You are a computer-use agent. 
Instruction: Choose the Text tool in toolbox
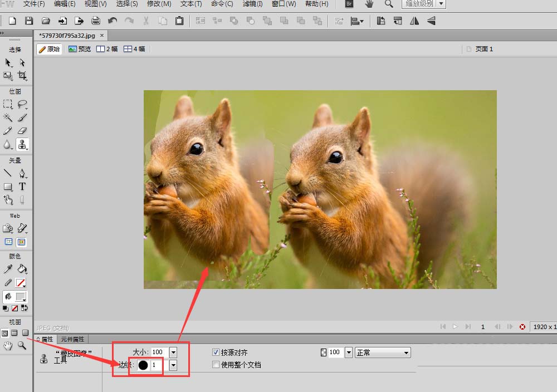pos(22,187)
